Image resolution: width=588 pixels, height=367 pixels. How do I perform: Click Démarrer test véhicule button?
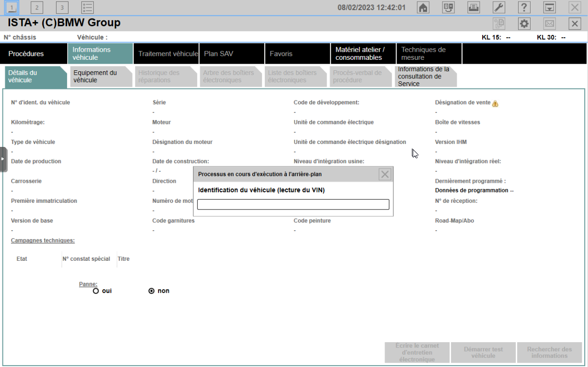coord(483,353)
